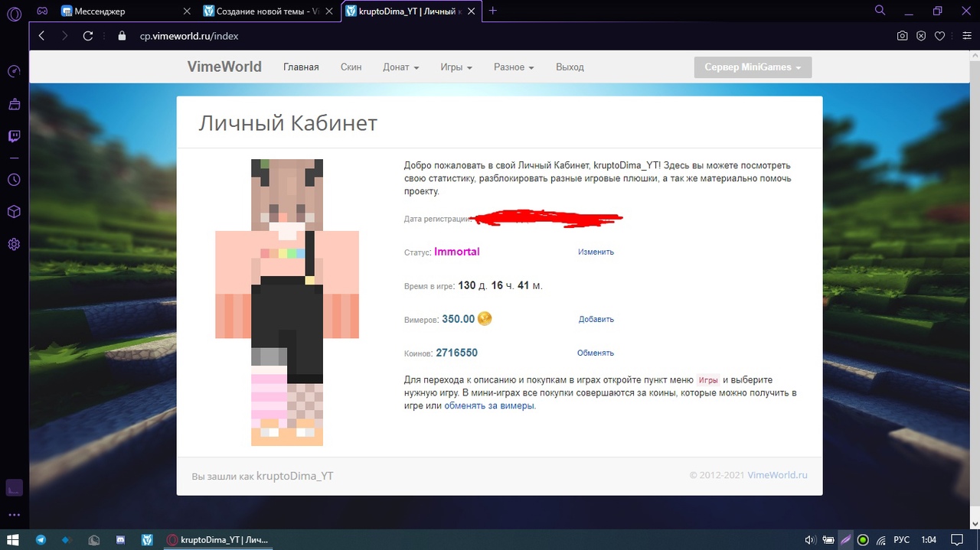This screenshot has height=550, width=980.
Task: Open sidebar three-dots more menu
Action: coord(14,516)
